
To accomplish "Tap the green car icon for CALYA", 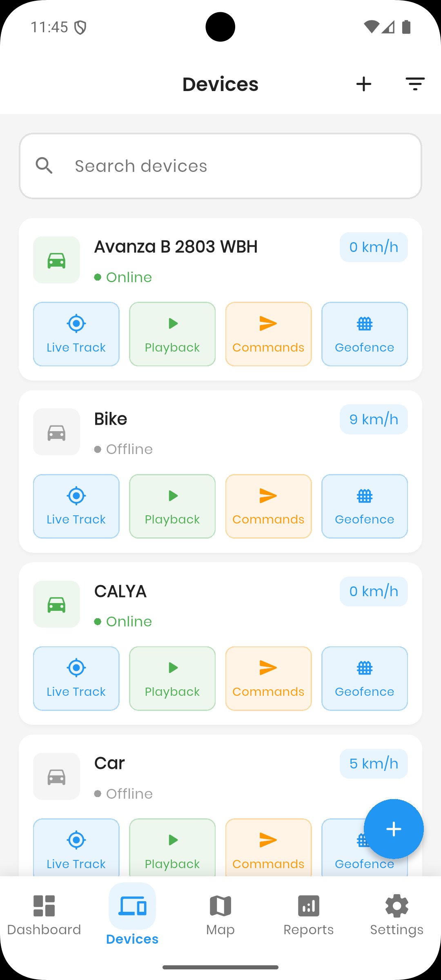I will pos(56,604).
